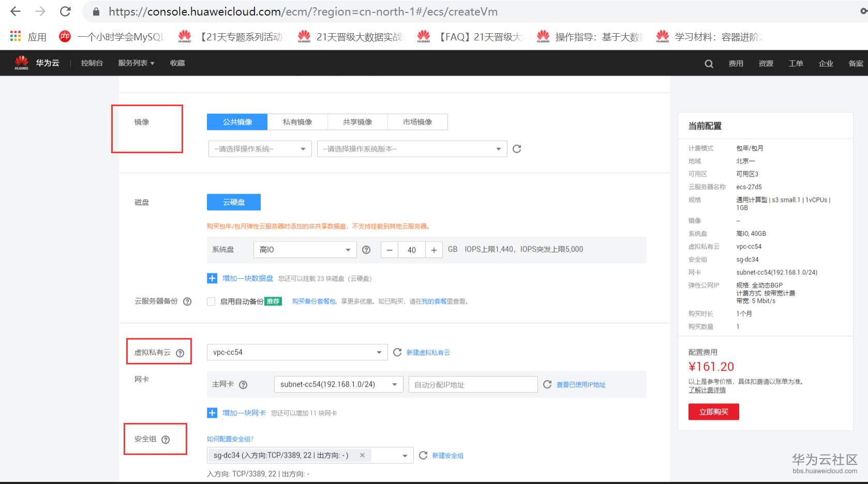
Task: Open 控制台 in the top bar
Action: pyautogui.click(x=92, y=63)
